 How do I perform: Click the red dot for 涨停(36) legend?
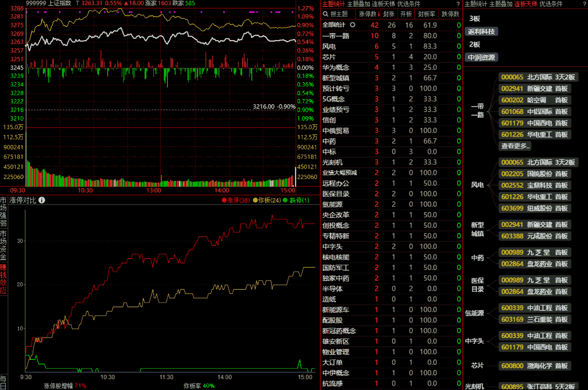tap(224, 200)
